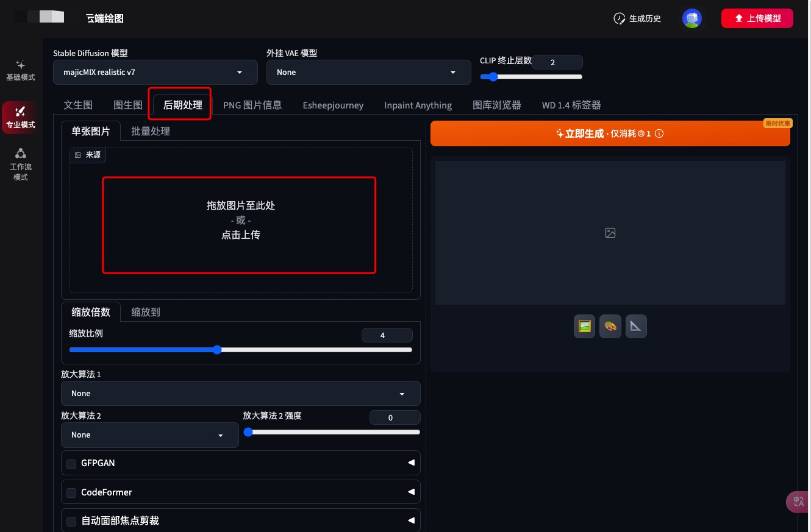Tick the CodeFormer checkbox
The height and width of the screenshot is (532, 811).
(71, 492)
